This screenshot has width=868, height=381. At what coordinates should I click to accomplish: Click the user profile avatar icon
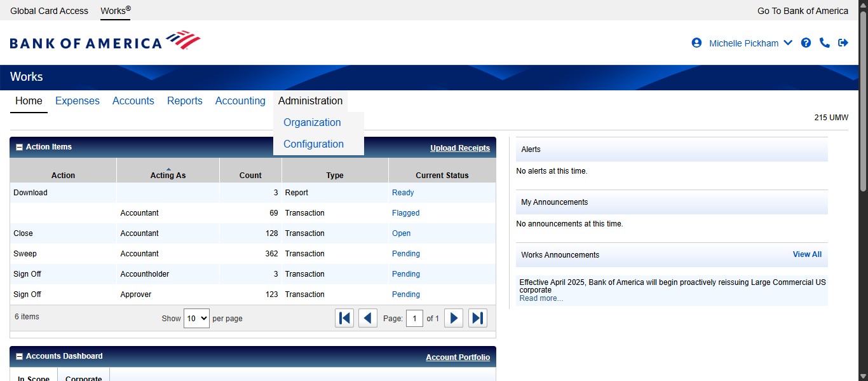pos(696,43)
